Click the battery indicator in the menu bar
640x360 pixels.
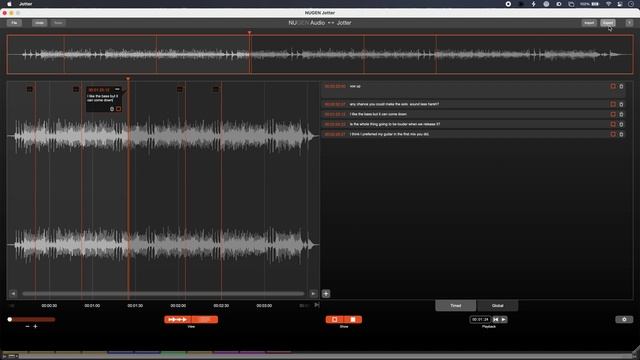tap(590, 4)
